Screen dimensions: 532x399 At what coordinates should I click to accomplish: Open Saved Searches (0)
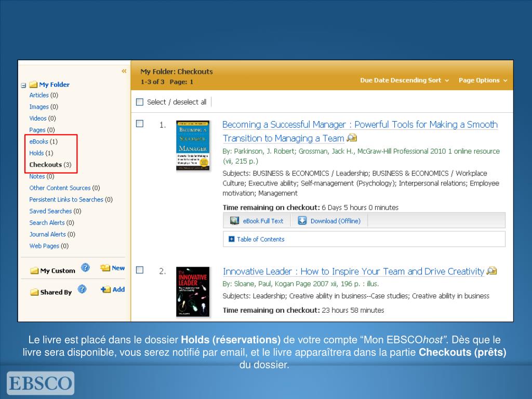pos(55,211)
